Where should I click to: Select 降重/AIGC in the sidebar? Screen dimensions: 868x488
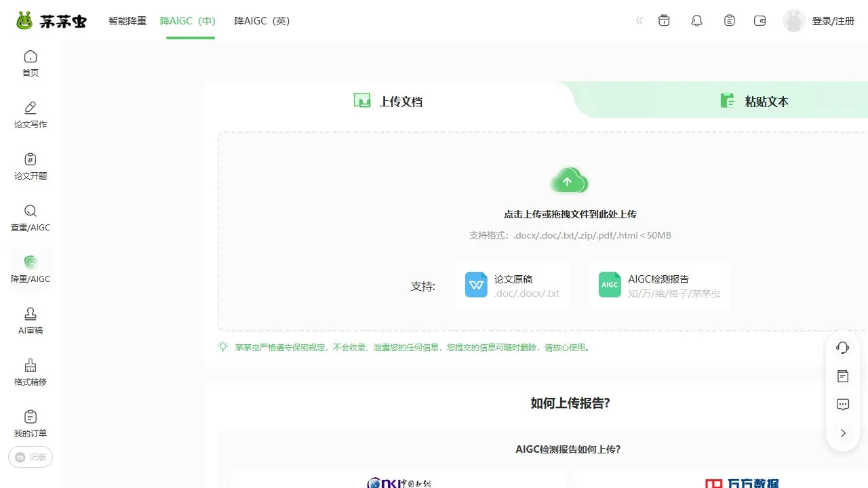31,270
